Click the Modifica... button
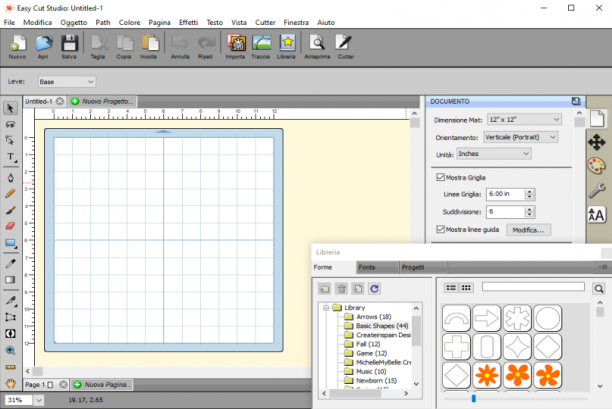Viewport: 612px width, 409px height. 528,230
